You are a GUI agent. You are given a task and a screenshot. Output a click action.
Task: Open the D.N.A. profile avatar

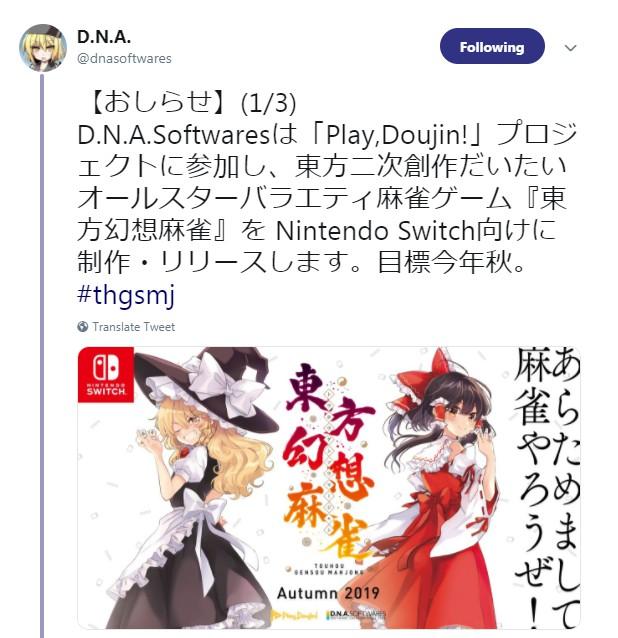click(x=43, y=48)
